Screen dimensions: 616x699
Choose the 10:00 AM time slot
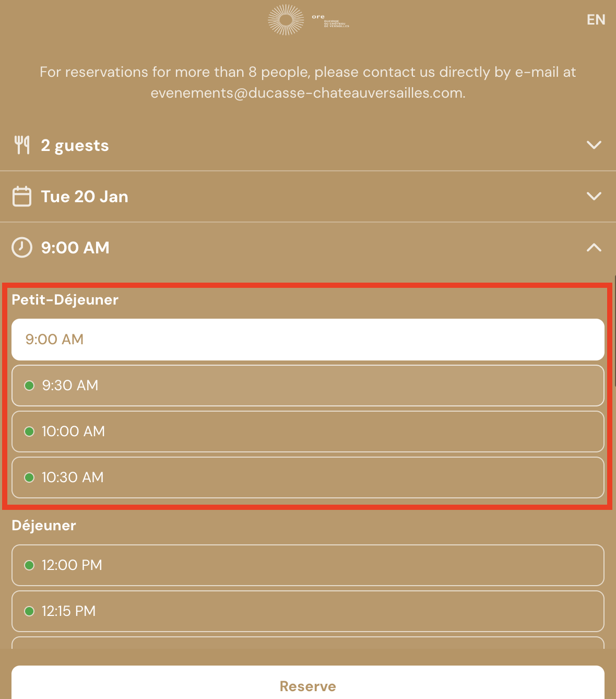pyautogui.click(x=308, y=432)
